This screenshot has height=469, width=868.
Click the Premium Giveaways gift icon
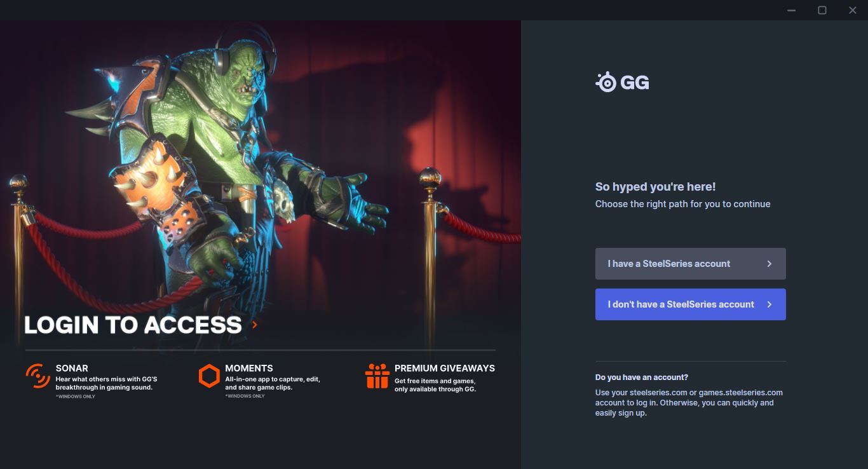pos(377,376)
